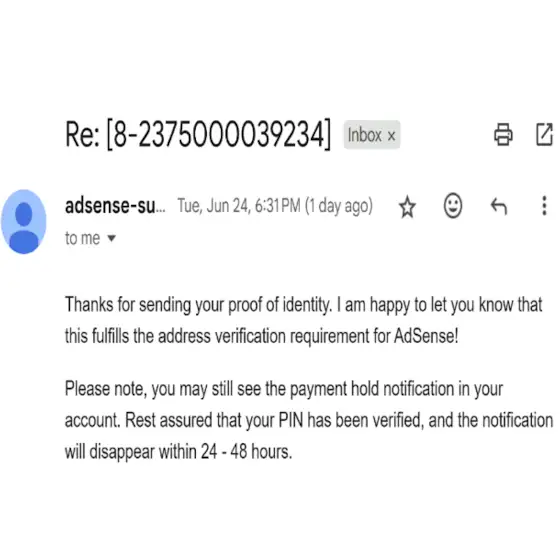The image size is (560, 560).
Task: Star the adsense-support message
Action: (407, 206)
